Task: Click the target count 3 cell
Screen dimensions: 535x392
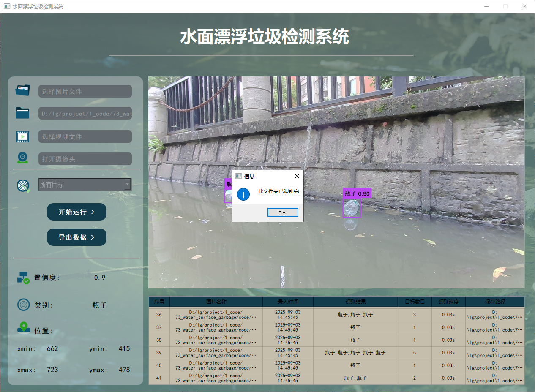Action: (x=415, y=315)
